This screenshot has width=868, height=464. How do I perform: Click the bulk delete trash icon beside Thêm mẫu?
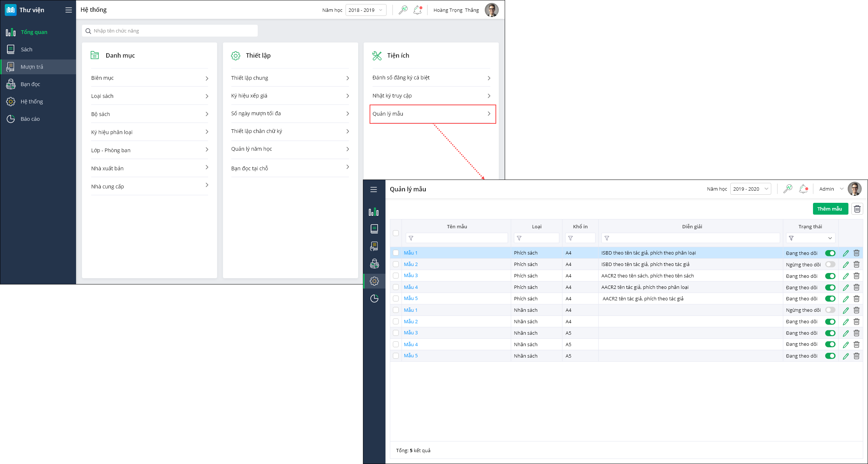pyautogui.click(x=857, y=209)
